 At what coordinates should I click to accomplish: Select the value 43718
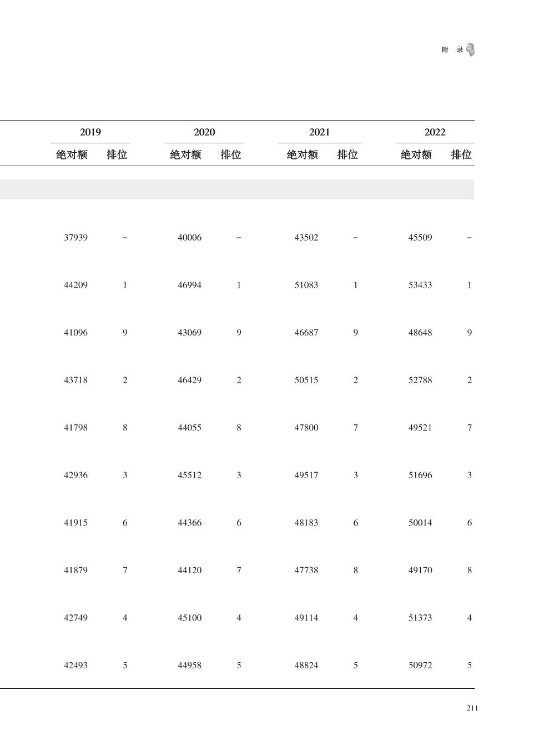pos(75,380)
